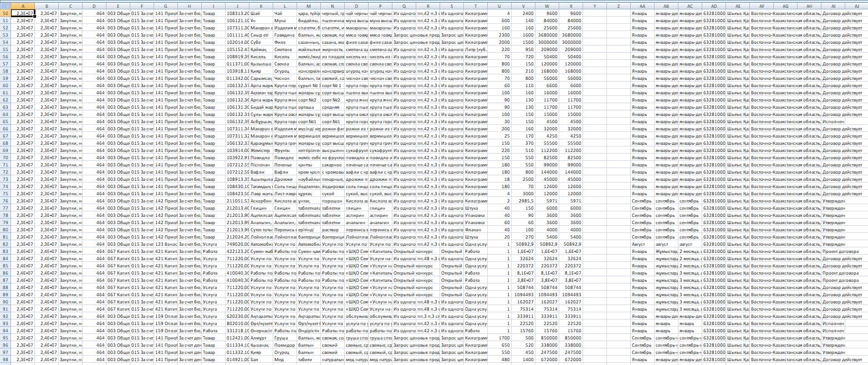Select row header 90
The width and height of the screenshot is (868, 365).
[5, 302]
